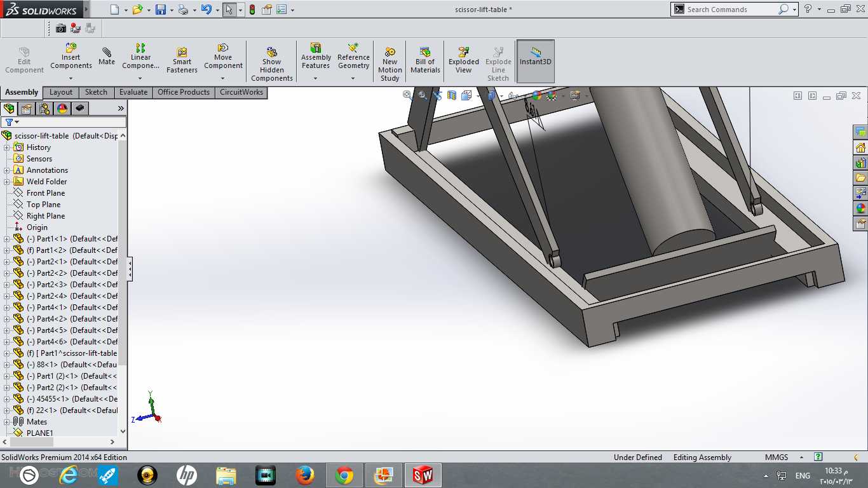Viewport: 868px width, 488px height.
Task: Create an Exploded View
Action: [x=464, y=61]
